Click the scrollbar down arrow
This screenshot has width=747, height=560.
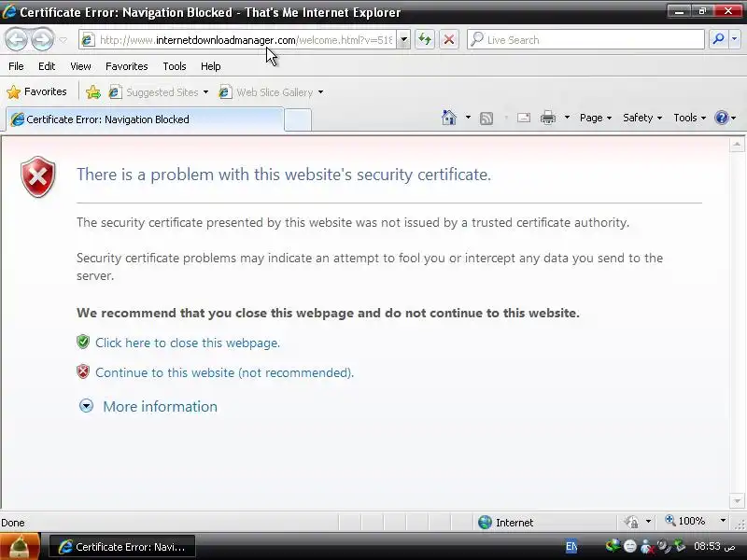tap(737, 501)
